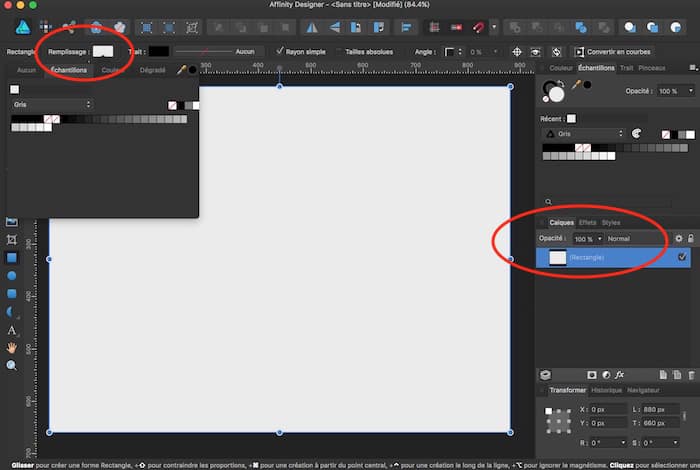The width and height of the screenshot is (700, 470).
Task: Toggle the Tailles absolues checkbox
Action: (338, 51)
